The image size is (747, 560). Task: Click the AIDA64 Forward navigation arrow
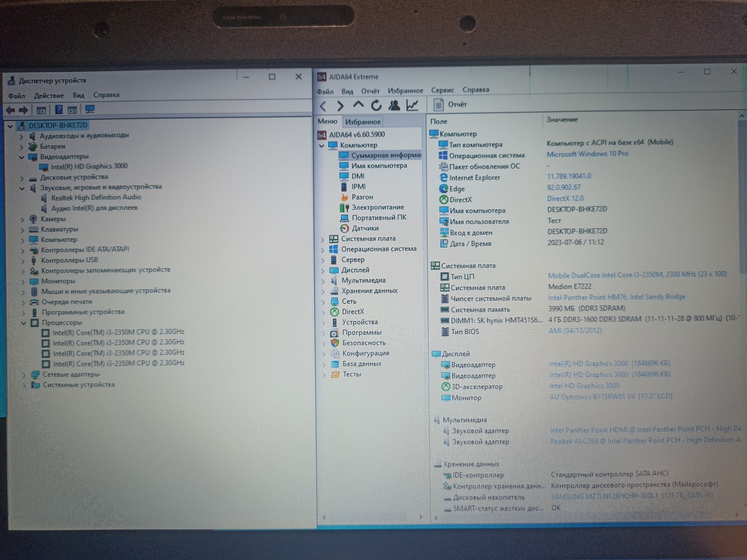340,106
